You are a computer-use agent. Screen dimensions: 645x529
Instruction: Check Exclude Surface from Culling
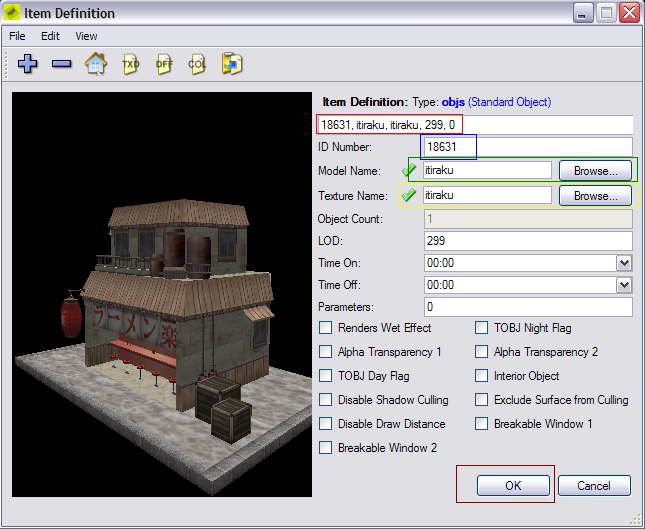click(481, 399)
